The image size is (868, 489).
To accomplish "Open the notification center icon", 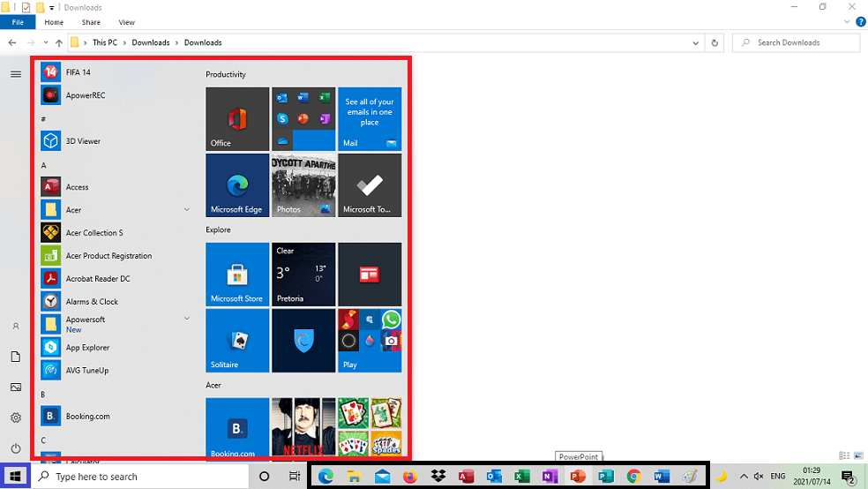I will point(849,477).
